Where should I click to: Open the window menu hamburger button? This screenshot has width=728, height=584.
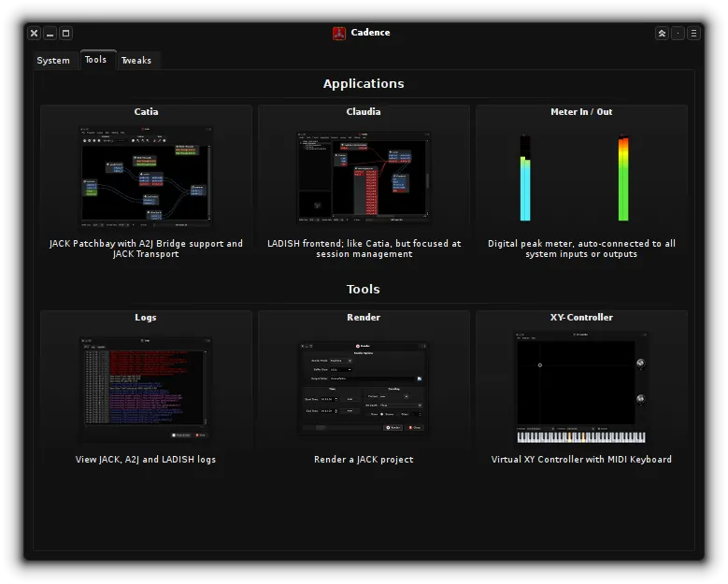(693, 34)
